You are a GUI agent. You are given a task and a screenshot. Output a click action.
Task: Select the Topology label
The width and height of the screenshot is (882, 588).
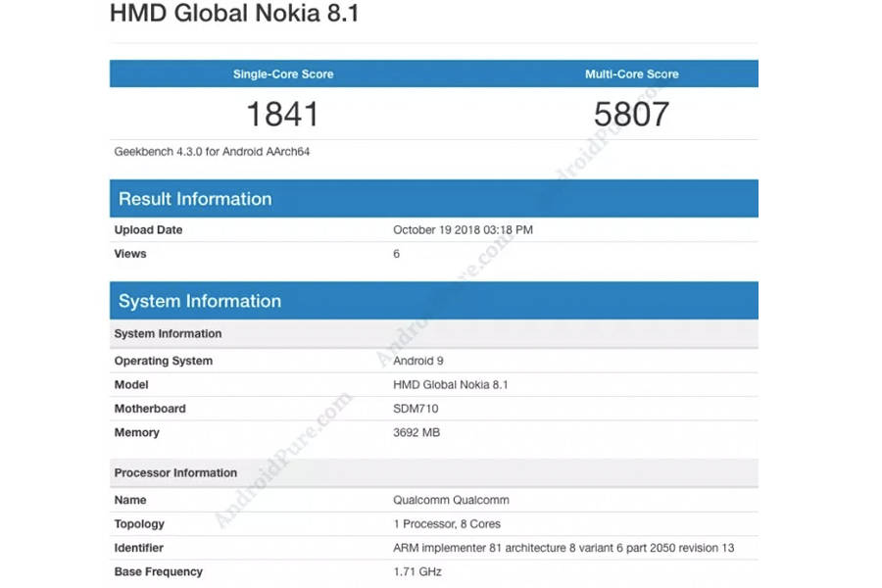click(139, 524)
